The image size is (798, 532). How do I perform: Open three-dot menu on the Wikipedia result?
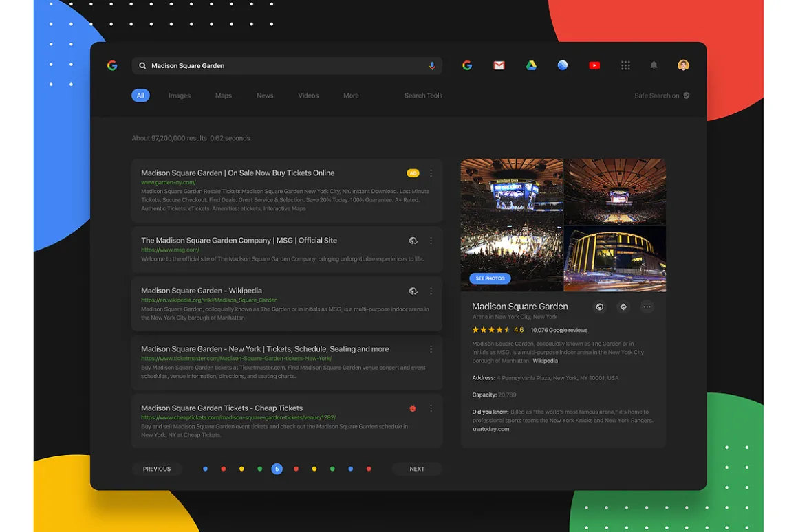pos(431,291)
